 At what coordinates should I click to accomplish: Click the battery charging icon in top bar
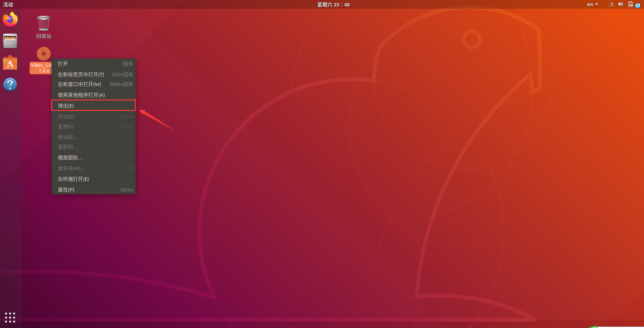pos(630,4)
